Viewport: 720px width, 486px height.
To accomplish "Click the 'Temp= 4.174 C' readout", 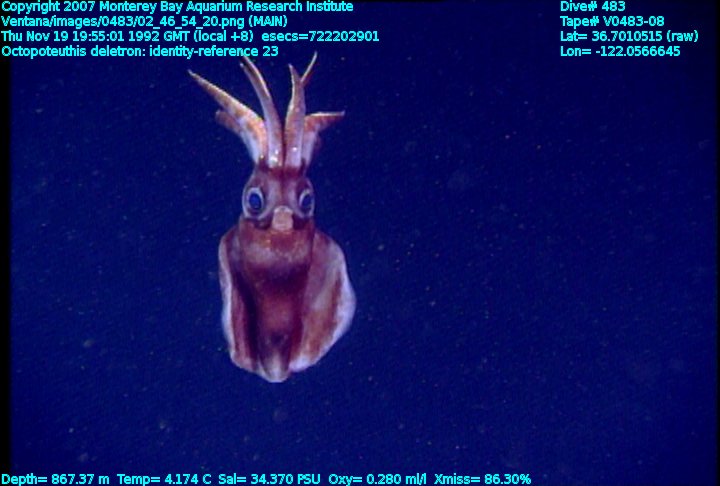I will click(x=164, y=479).
